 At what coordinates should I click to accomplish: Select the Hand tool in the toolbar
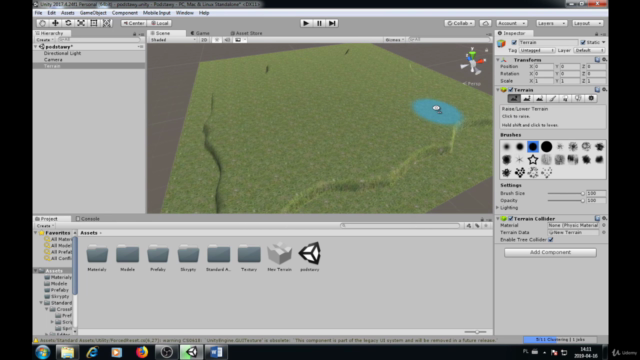tap(42, 23)
